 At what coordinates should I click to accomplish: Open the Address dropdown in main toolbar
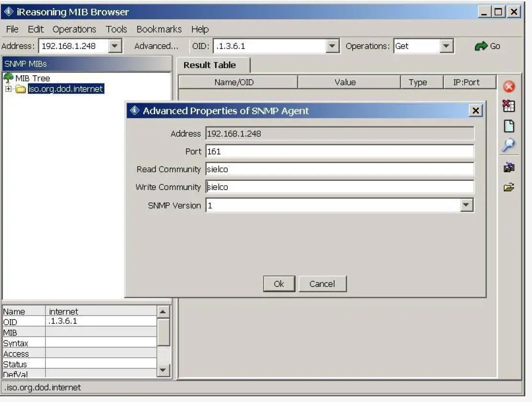[115, 46]
